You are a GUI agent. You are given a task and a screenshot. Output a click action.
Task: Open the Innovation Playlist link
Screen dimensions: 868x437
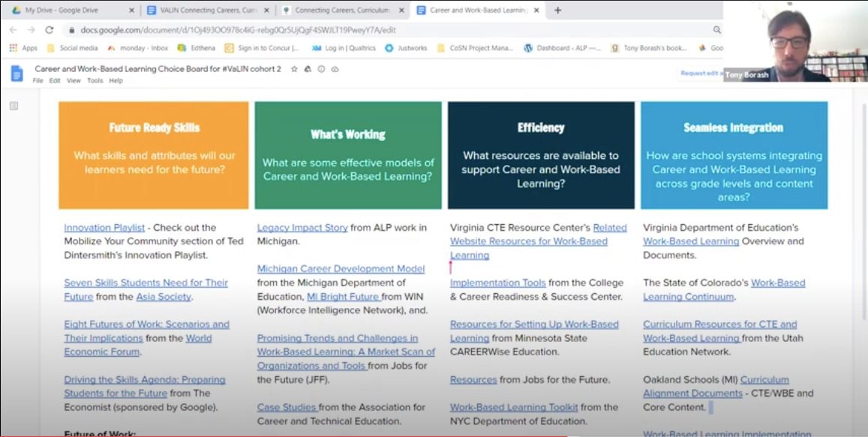[104, 228]
